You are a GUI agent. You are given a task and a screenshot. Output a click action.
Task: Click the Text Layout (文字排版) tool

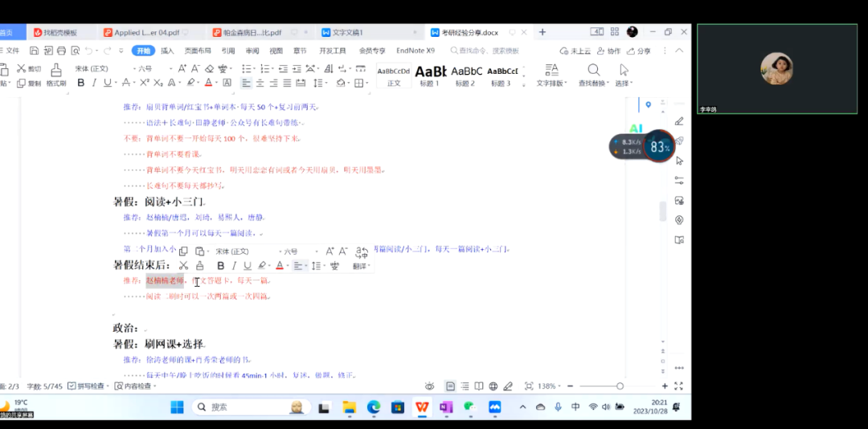click(551, 75)
